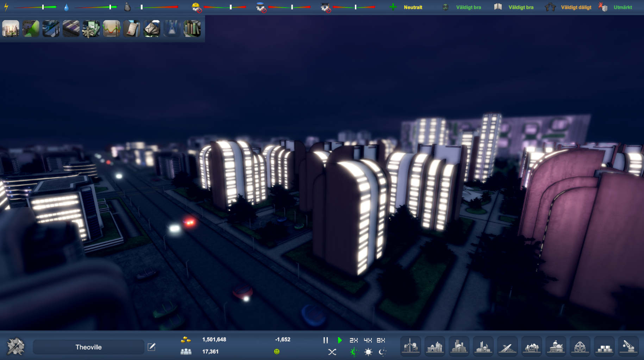
Task: Open the books library icon
Action: pyautogui.click(x=192, y=29)
